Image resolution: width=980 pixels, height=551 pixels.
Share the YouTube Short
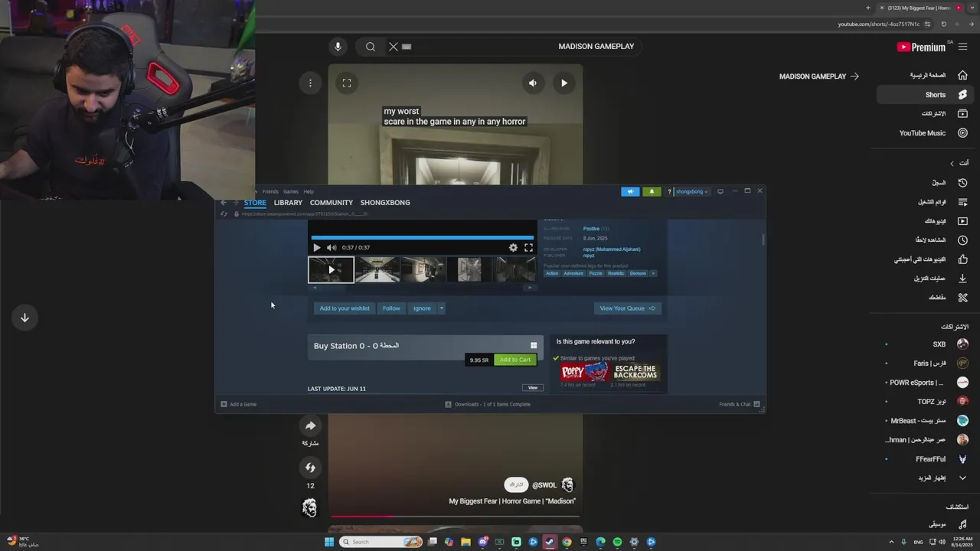tap(310, 425)
